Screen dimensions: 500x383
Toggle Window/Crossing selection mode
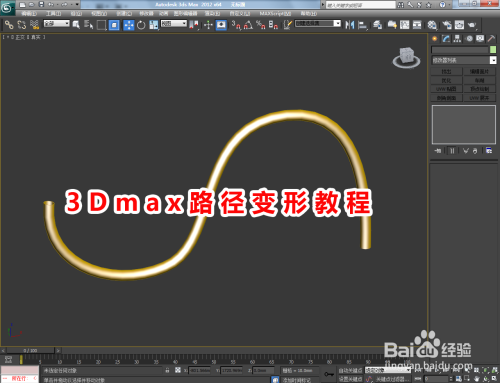[x=114, y=25]
